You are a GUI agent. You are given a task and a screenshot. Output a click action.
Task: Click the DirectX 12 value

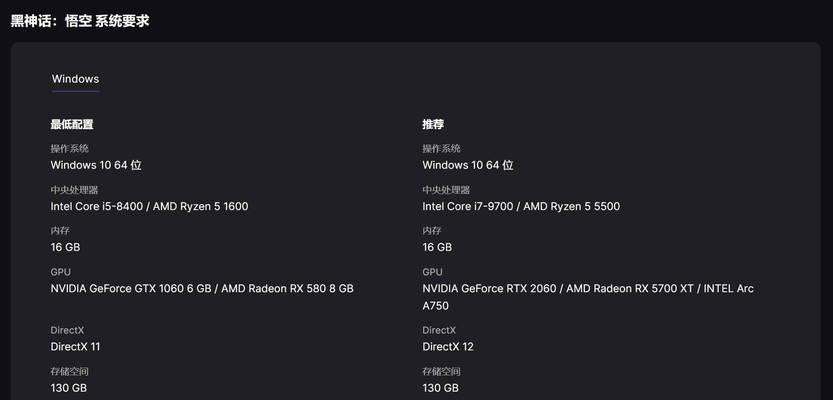coord(448,347)
